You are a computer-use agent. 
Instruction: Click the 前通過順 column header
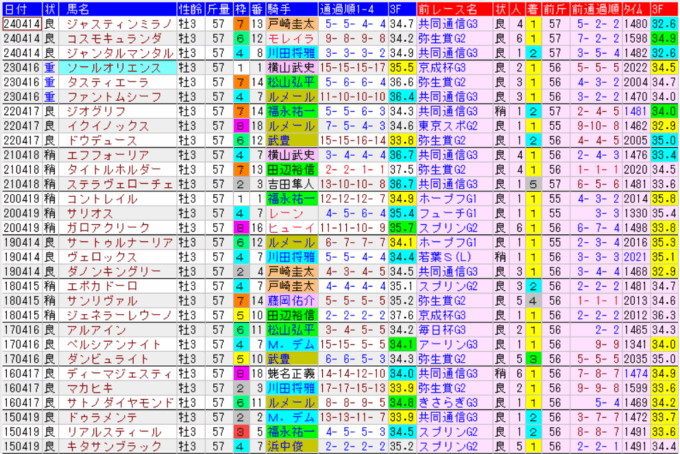tap(595, 9)
